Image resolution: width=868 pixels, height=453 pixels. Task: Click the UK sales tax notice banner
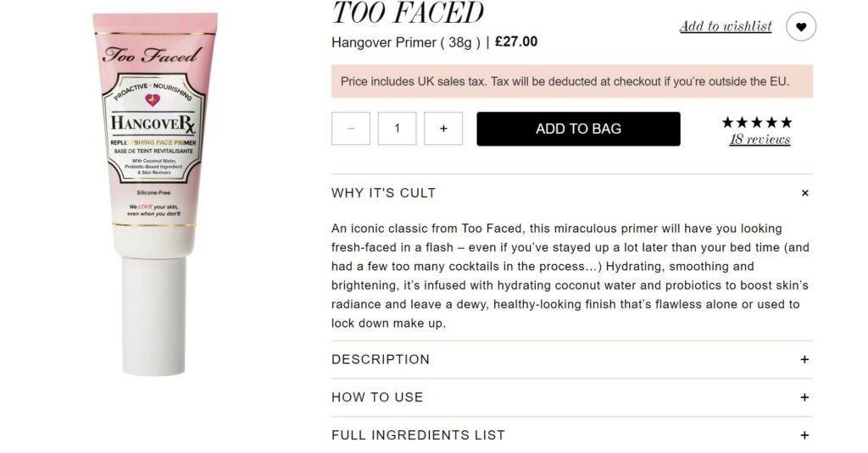[565, 82]
